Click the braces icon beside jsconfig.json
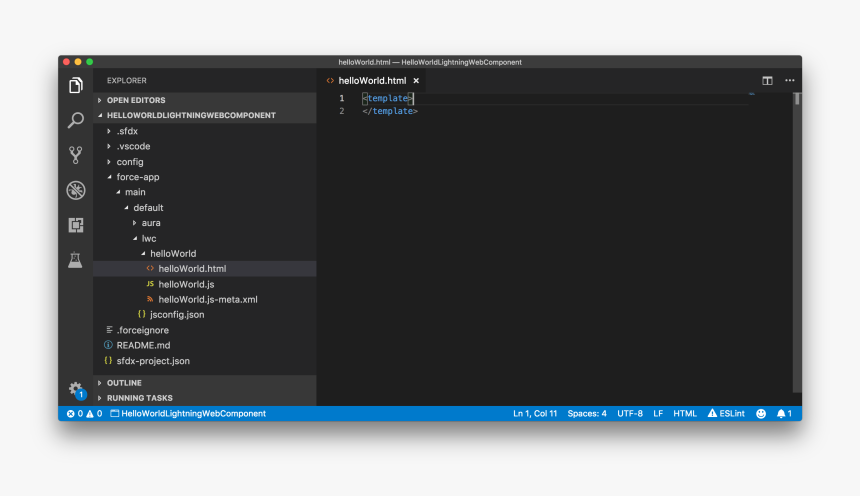 click(x=142, y=314)
